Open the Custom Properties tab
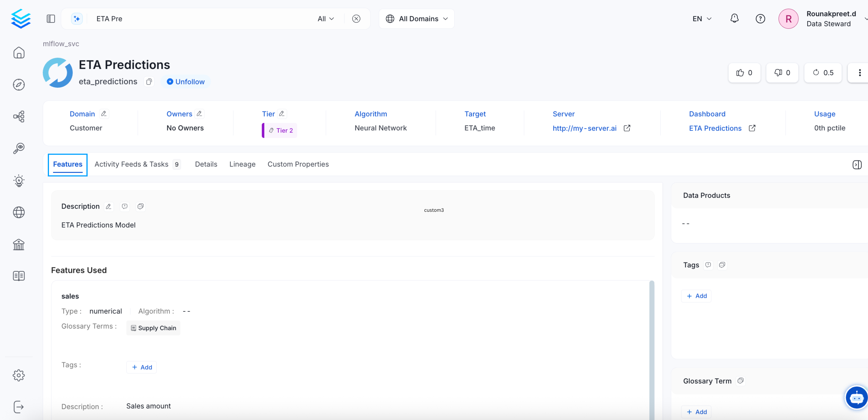Viewport: 868px width, 420px height. tap(298, 164)
